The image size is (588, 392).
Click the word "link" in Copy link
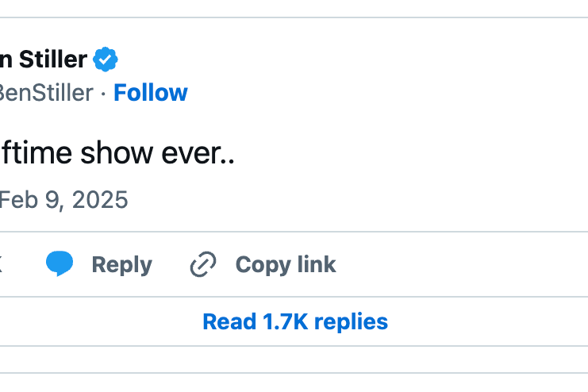pos(317,264)
